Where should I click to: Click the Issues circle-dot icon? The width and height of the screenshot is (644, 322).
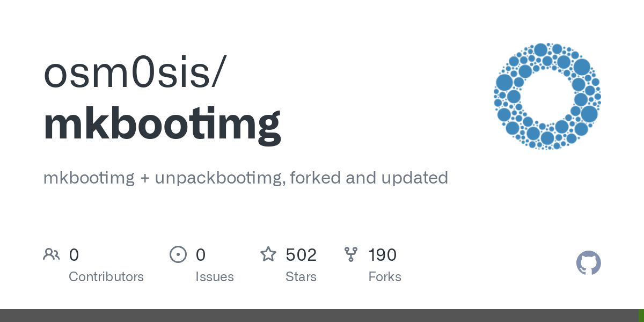point(178,254)
